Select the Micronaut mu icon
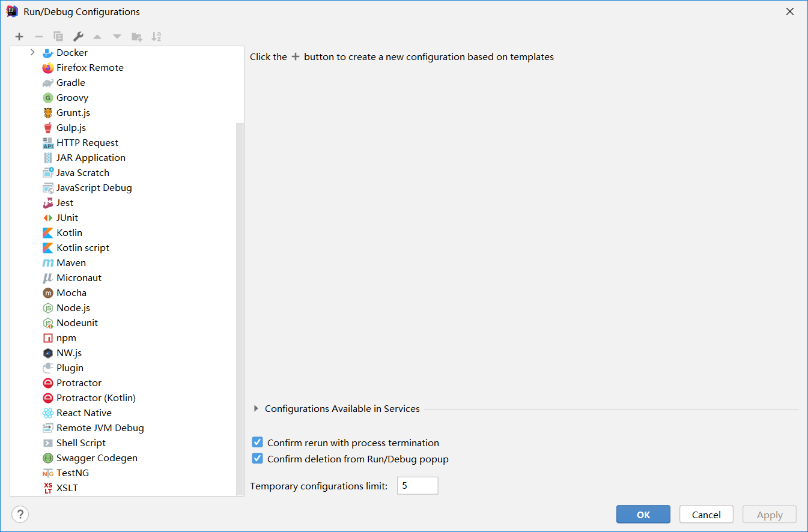The image size is (808, 532). tap(48, 278)
